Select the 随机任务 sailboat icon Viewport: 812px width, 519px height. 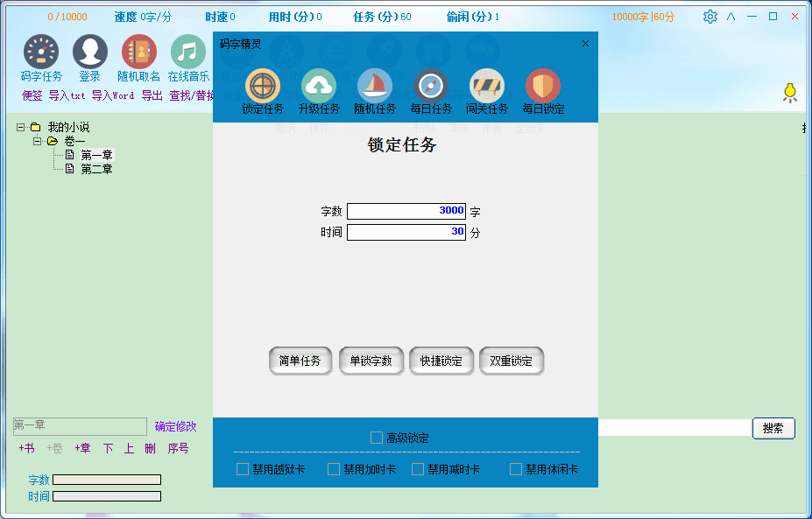pos(375,86)
